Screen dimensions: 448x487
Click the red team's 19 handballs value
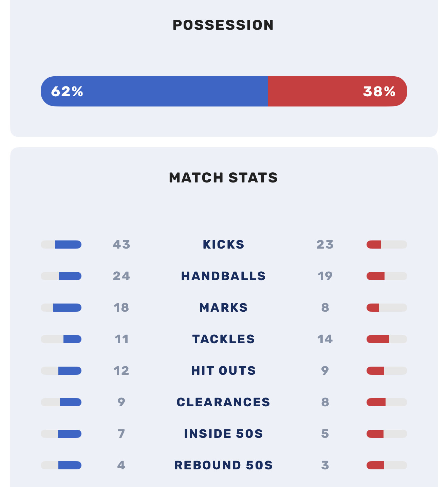[325, 276]
